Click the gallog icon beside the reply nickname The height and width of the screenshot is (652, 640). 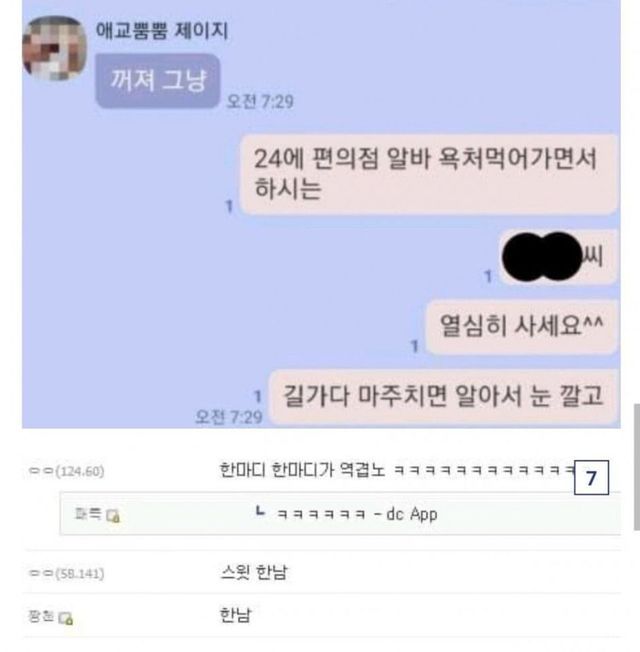tap(113, 516)
